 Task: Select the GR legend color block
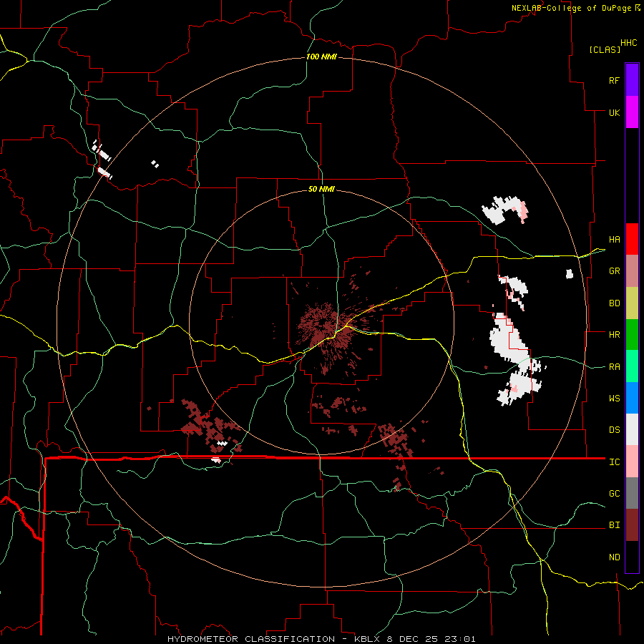click(632, 271)
